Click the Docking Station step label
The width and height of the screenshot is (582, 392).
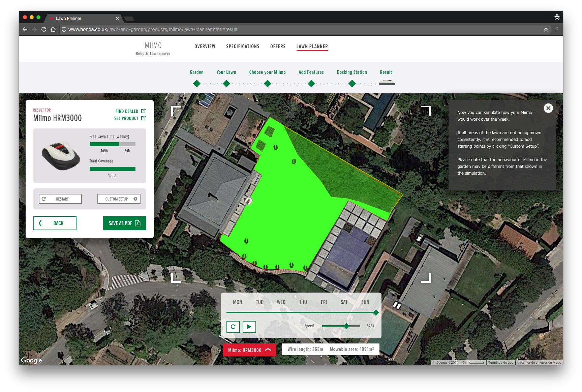click(x=352, y=72)
